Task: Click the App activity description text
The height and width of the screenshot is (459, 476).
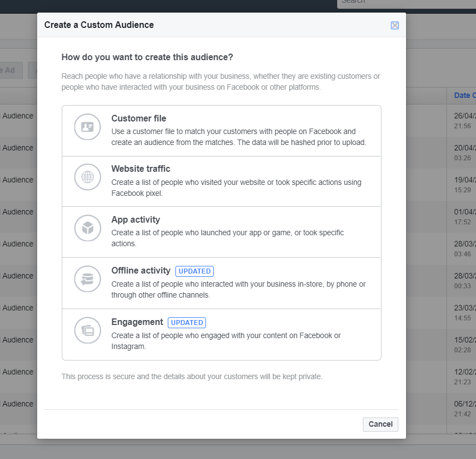Action: tap(227, 238)
